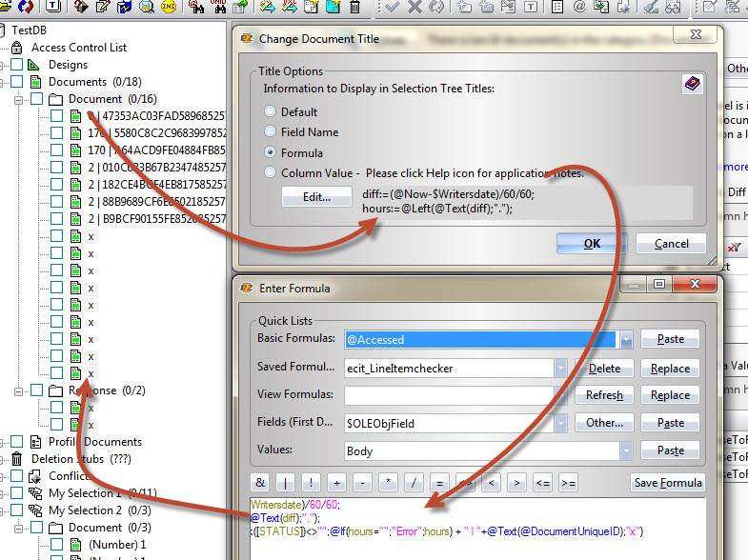Click the yellow INI icon in toolbar
The height and width of the screenshot is (560, 748).
[x=169, y=8]
